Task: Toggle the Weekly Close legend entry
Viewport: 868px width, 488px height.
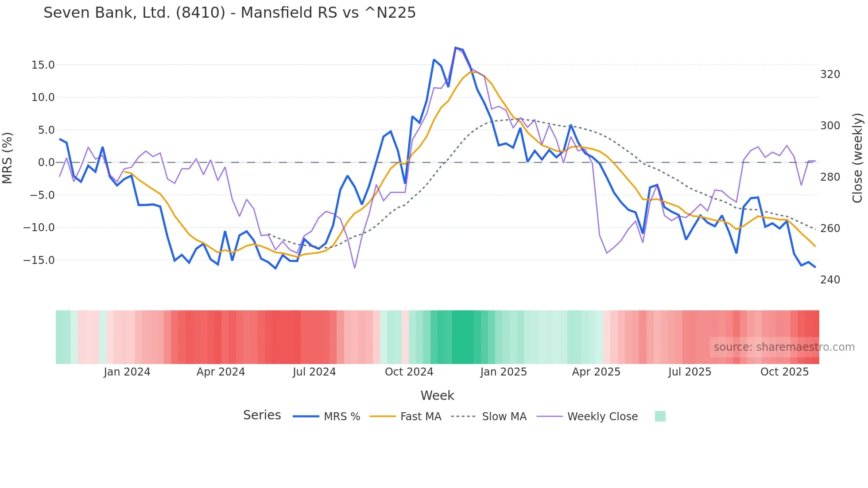Action: click(587, 416)
